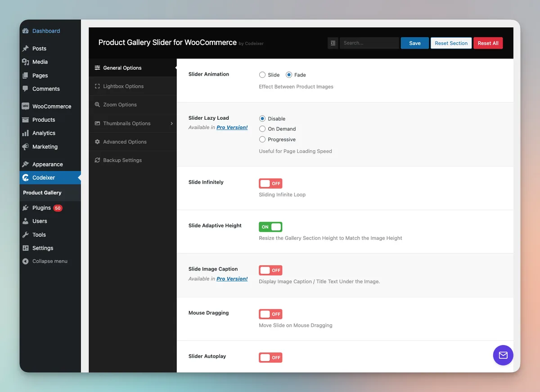Click the Codeixer logo icon
The image size is (540, 392).
coord(26,178)
